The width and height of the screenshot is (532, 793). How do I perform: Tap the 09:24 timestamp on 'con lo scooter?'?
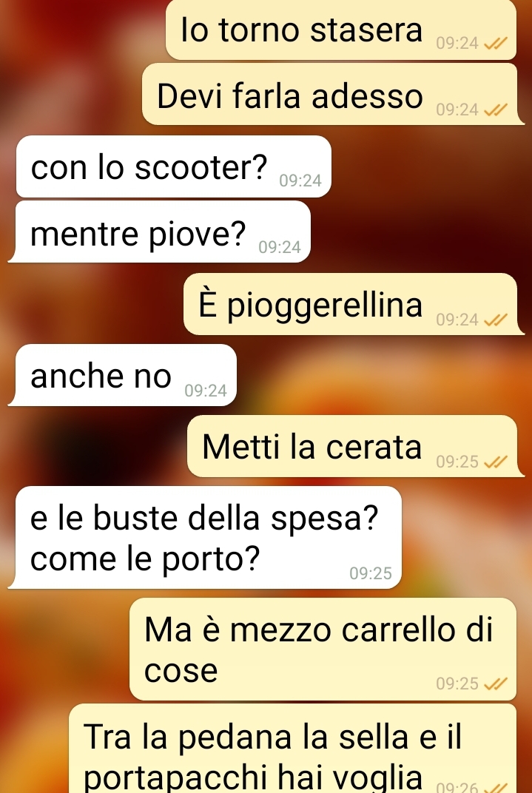[300, 180]
